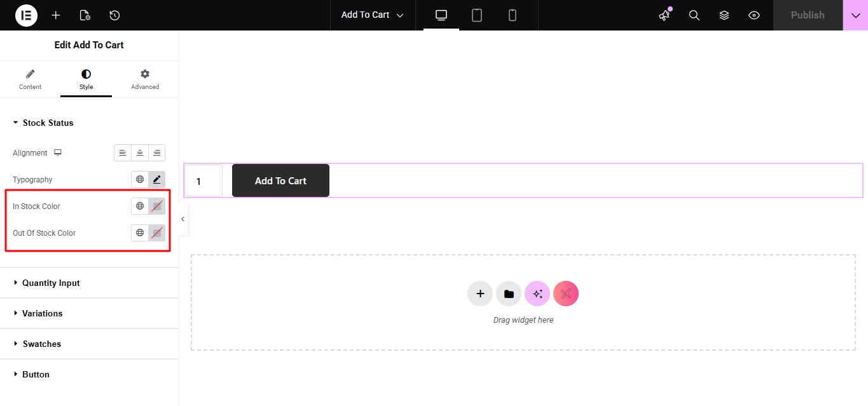This screenshot has height=406, width=868.
Task: Switch to mobile device view
Action: 513,15
